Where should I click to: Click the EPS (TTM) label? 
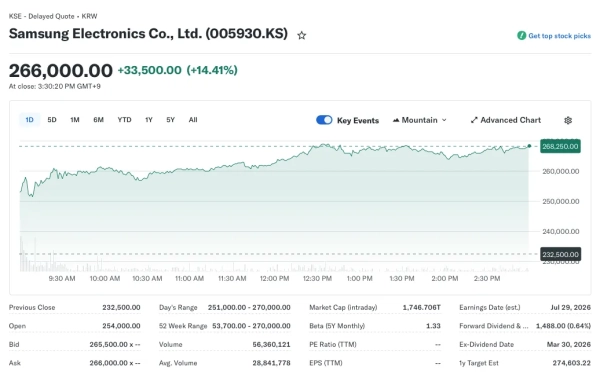click(326, 363)
